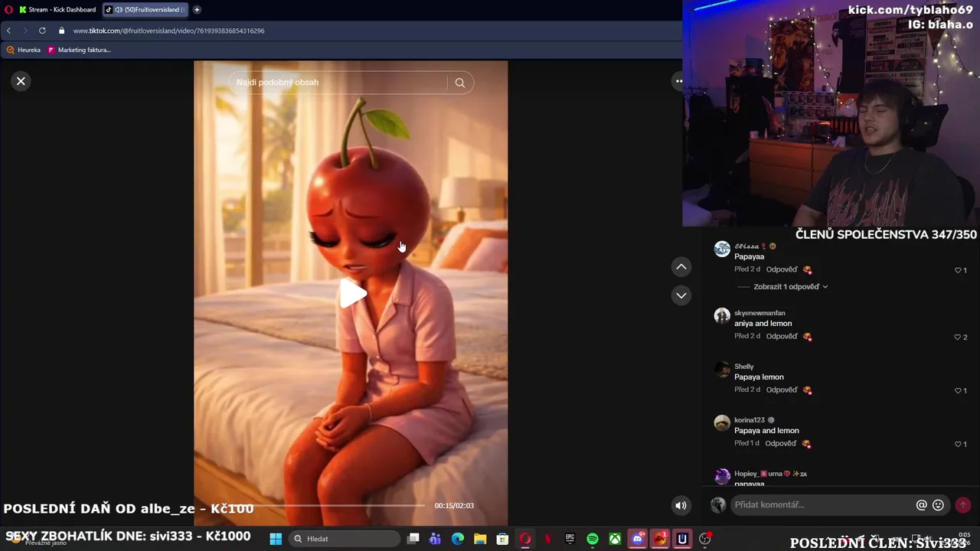980x551 pixels.
Task: Open Spotify from the taskbar
Action: (593, 539)
